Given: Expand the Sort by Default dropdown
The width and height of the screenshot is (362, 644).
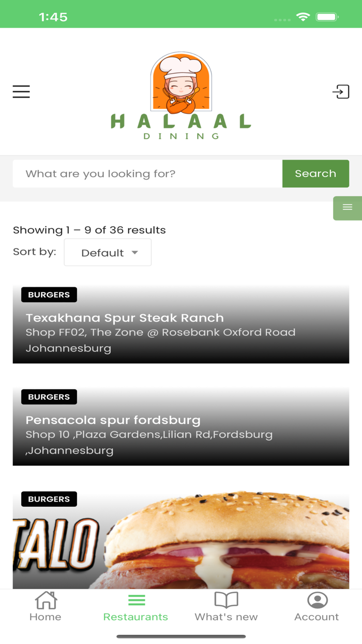Looking at the screenshot, I should pos(108,253).
